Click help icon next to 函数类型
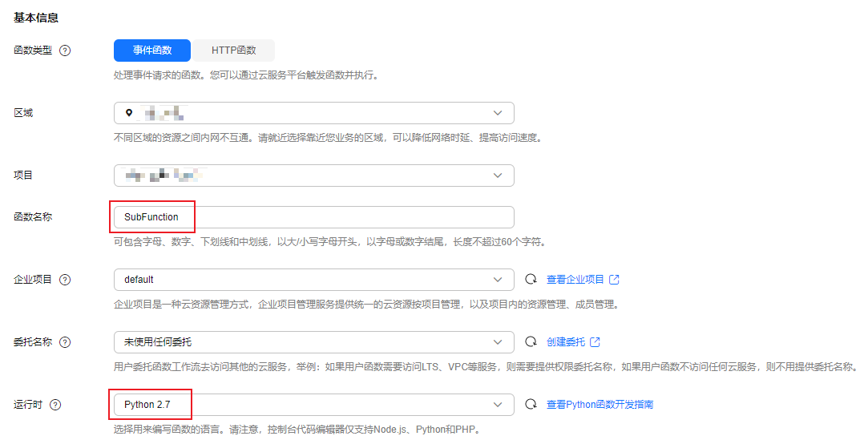Image resolution: width=868 pixels, height=440 pixels. coord(65,50)
